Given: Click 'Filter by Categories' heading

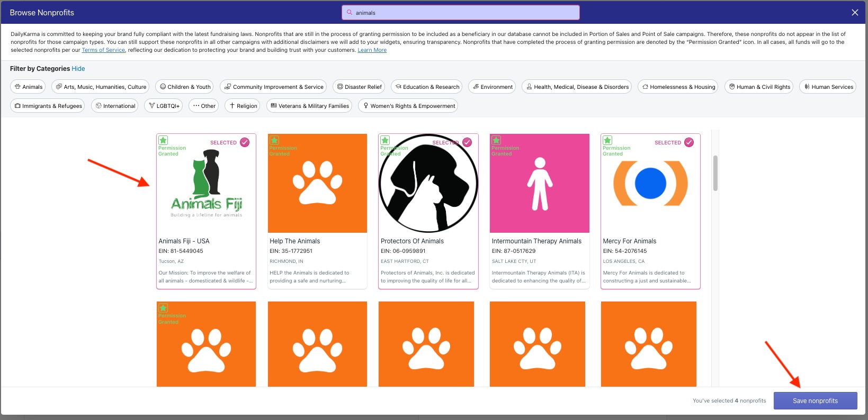Looking at the screenshot, I should tap(40, 69).
